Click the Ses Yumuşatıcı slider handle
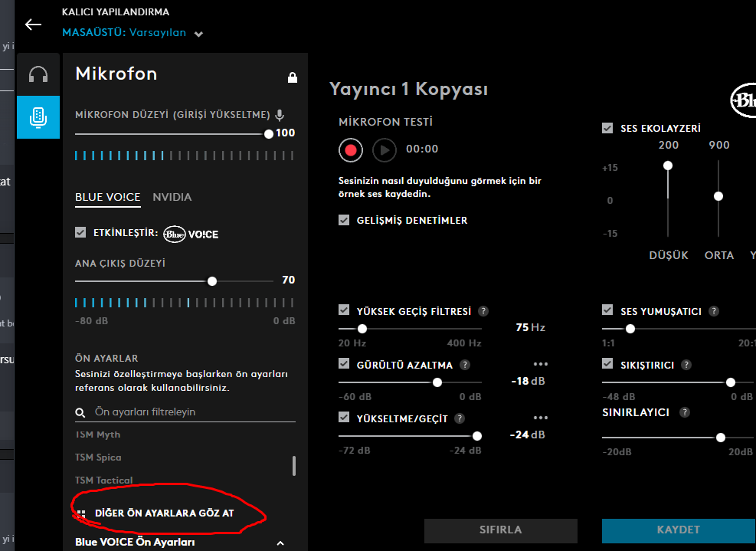The image size is (756, 551). coord(630,329)
